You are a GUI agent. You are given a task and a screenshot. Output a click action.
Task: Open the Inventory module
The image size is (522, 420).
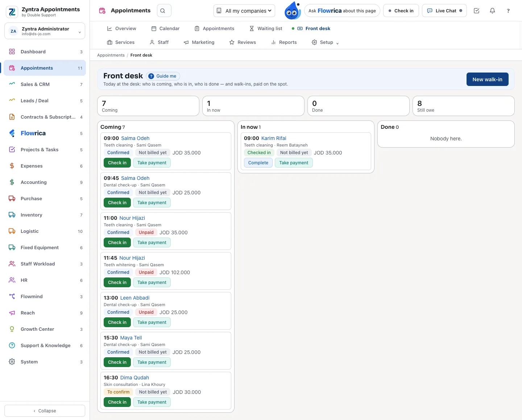click(45, 215)
